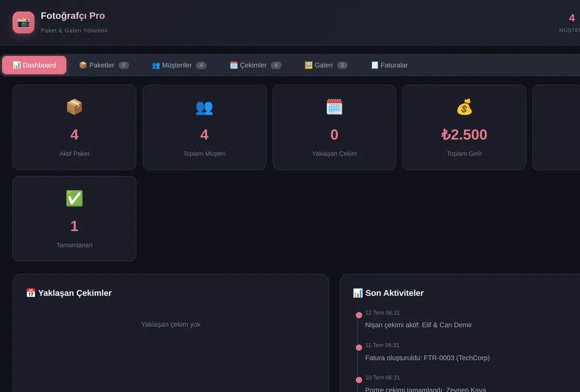Click the green checkmark icon above Tamamlanan

[x=74, y=198]
